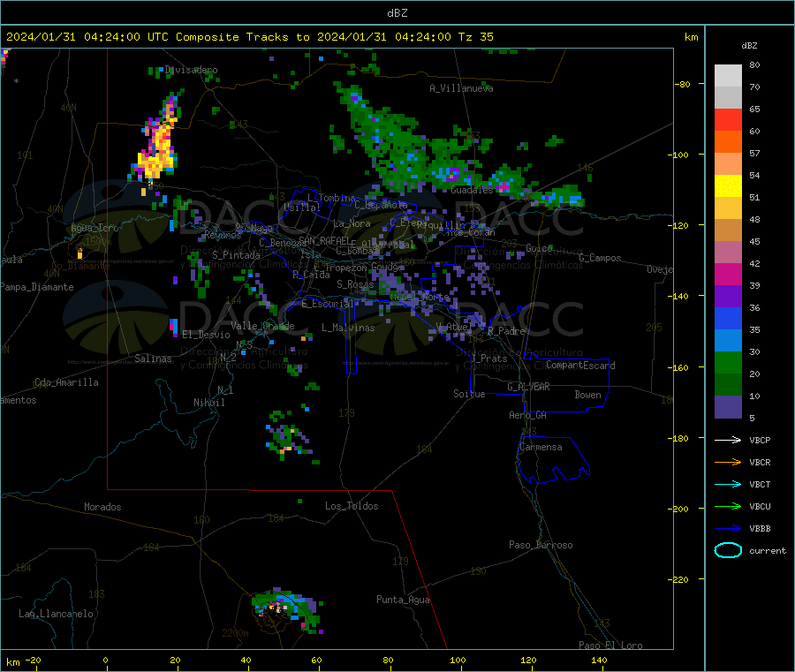Click the Paso_Barroso map label
Screen dimensions: 795x672
tap(541, 545)
